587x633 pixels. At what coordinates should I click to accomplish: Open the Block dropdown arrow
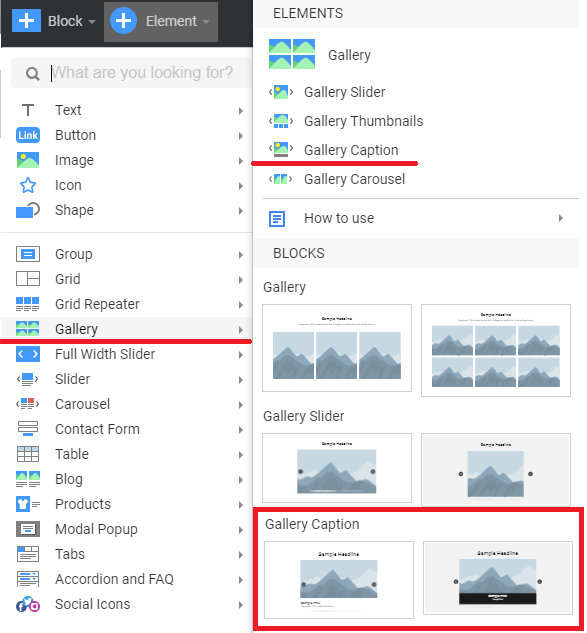92,21
